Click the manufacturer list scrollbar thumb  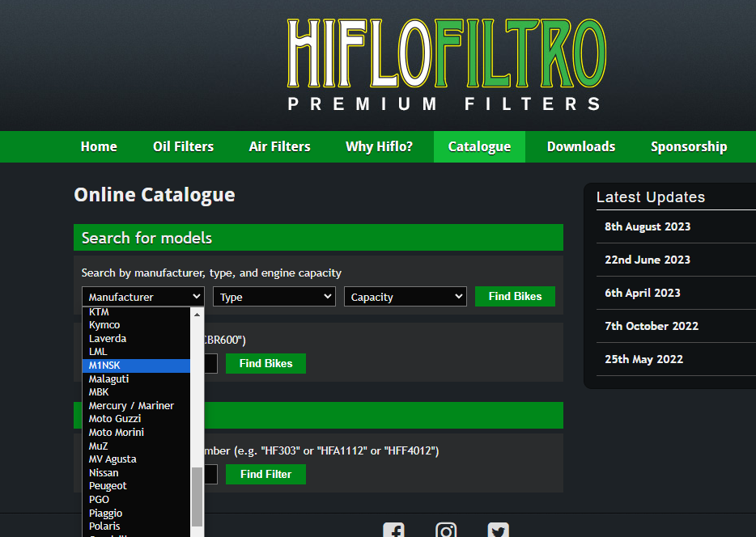tap(197, 497)
